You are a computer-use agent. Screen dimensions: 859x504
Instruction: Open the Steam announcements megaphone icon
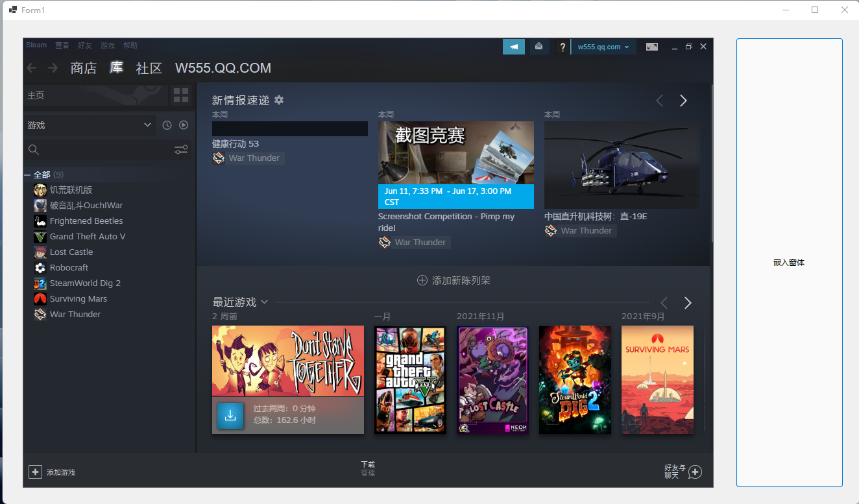[514, 47]
